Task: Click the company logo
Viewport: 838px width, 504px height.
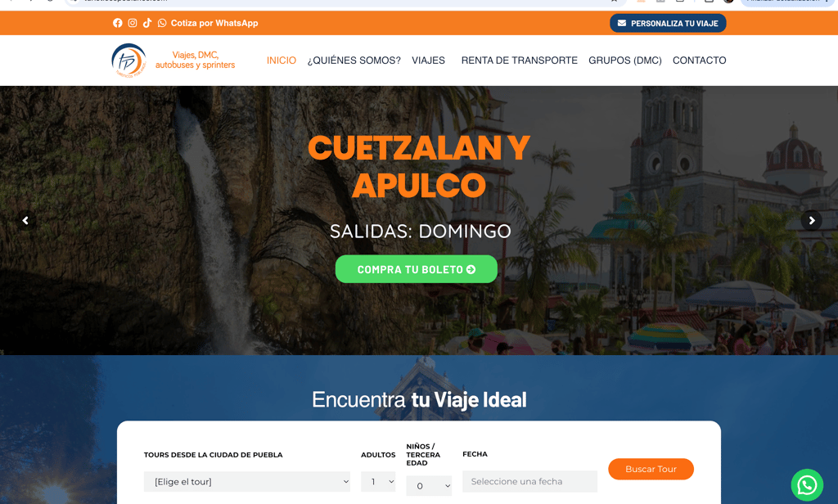Action: click(173, 61)
